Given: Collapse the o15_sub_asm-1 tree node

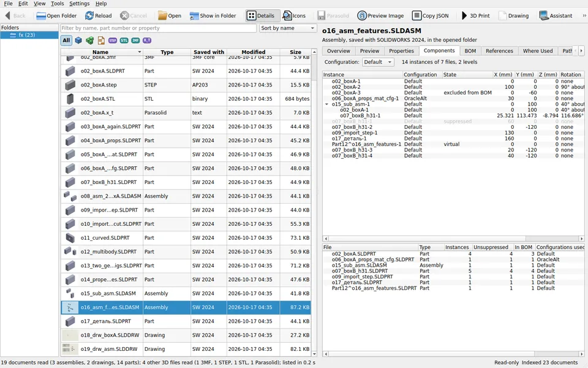Looking at the screenshot, I should click(x=326, y=104).
